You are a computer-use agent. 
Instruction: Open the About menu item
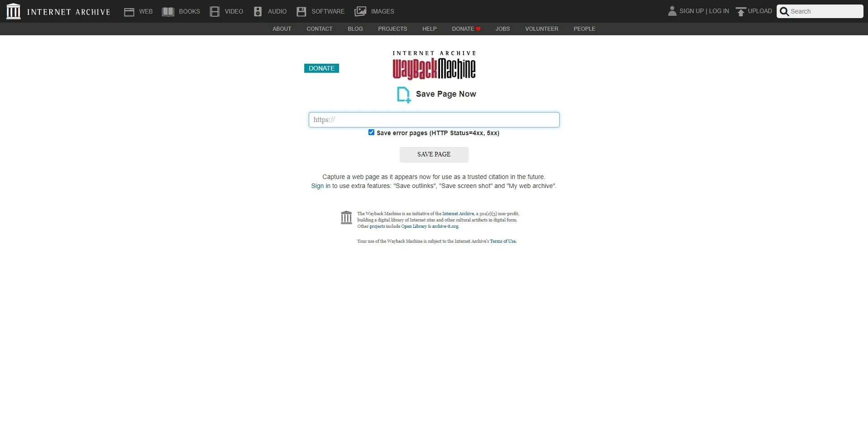click(x=282, y=29)
